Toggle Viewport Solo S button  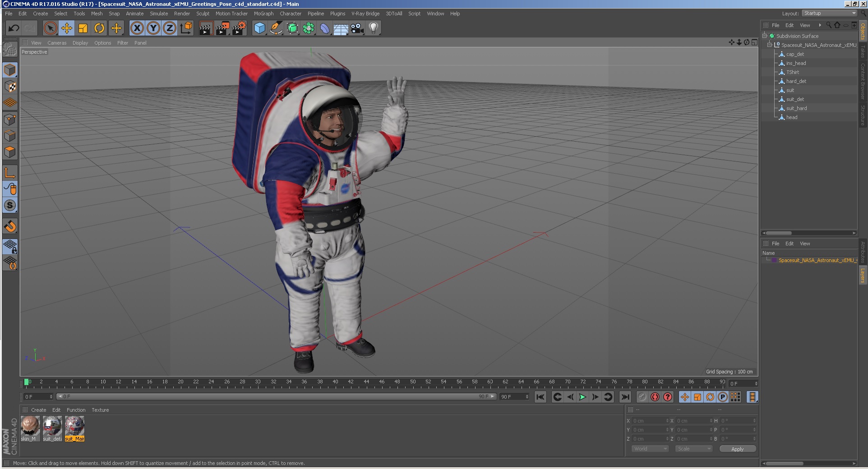(10, 205)
